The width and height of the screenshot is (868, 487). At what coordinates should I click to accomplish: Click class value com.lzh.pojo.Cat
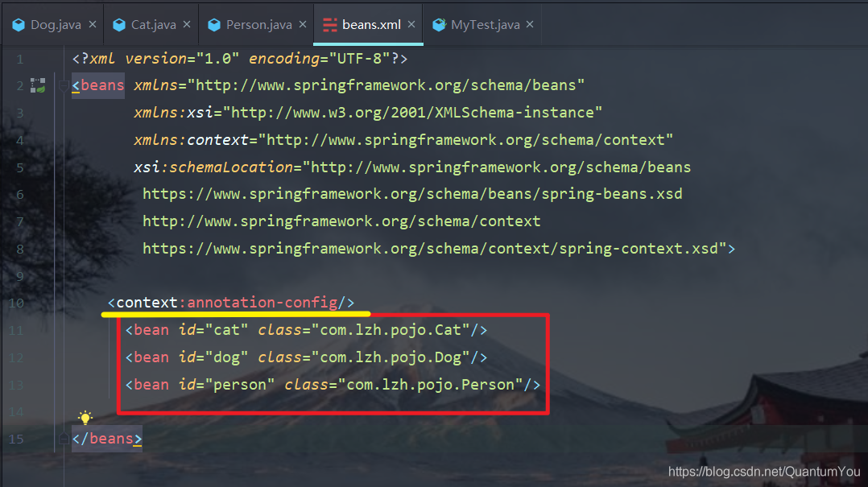pos(391,330)
